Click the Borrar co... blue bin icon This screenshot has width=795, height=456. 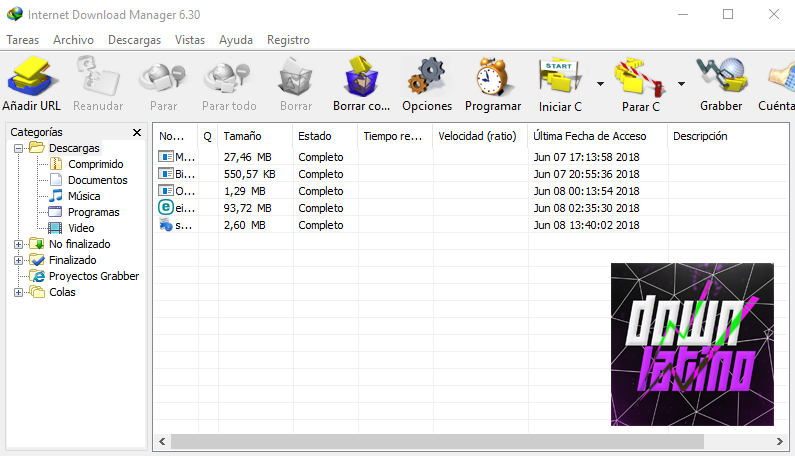point(361,77)
